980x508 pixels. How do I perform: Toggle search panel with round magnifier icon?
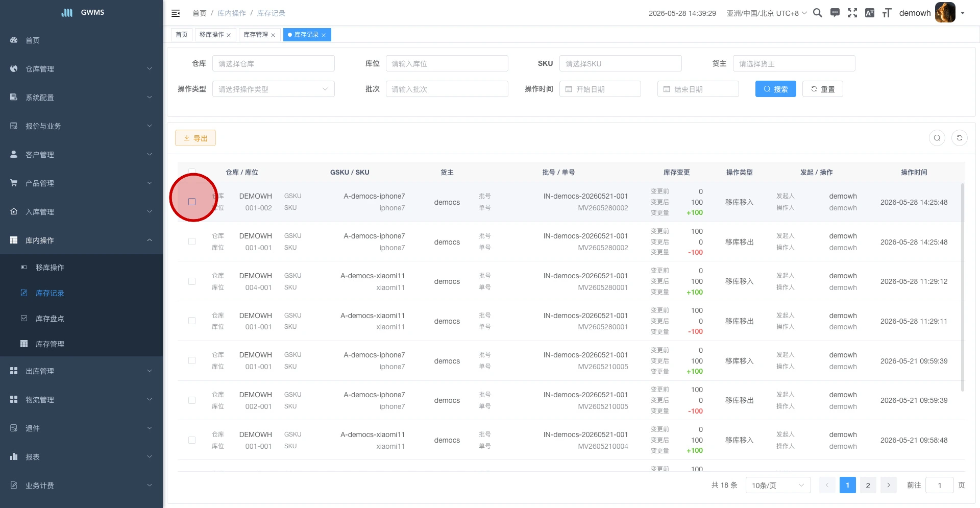[937, 138]
